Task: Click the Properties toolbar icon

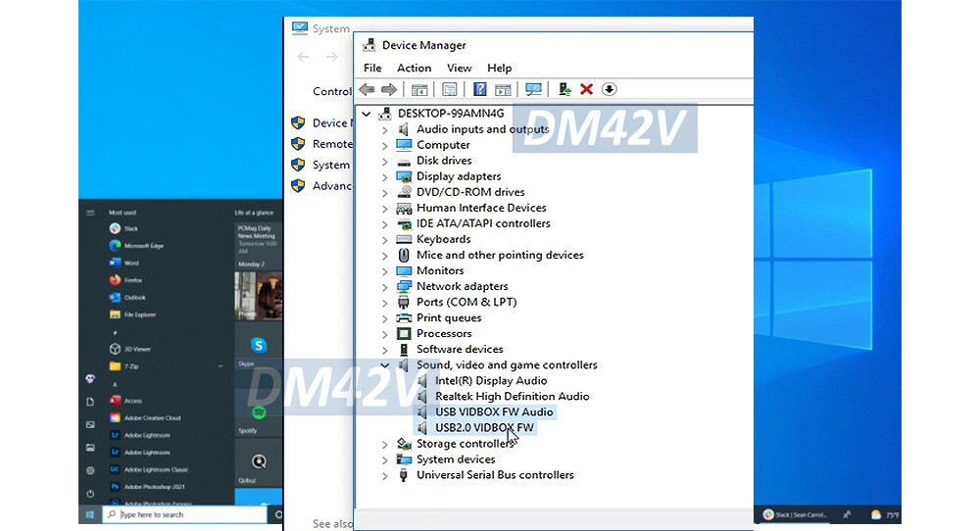Action: 450,89
